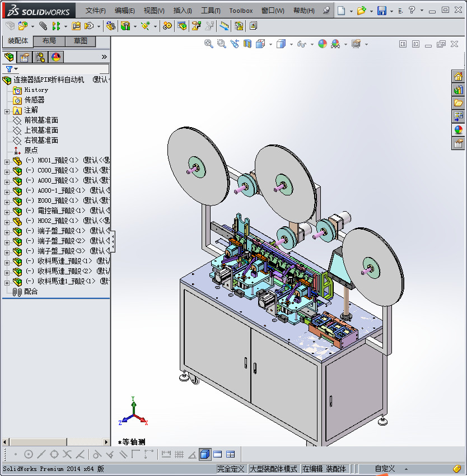The width and height of the screenshot is (467, 476).
Task: Click the feature tree horizontal scrollbar right arrow
Action: coord(106,442)
